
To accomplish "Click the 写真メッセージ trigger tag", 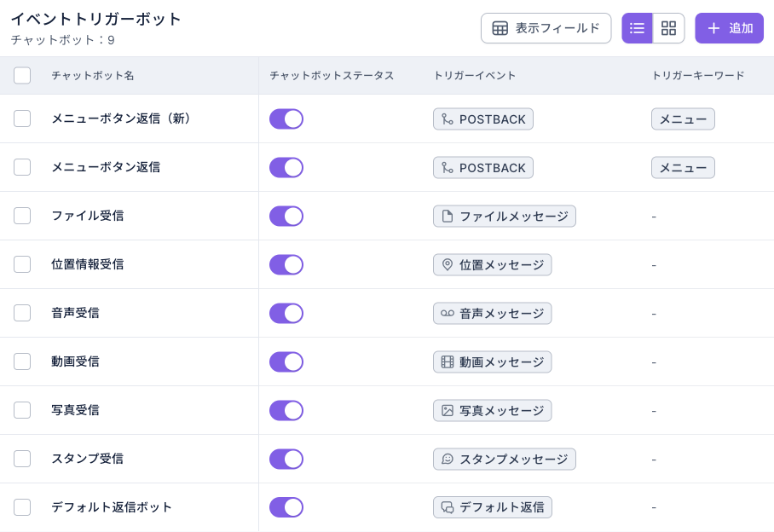I will click(492, 411).
